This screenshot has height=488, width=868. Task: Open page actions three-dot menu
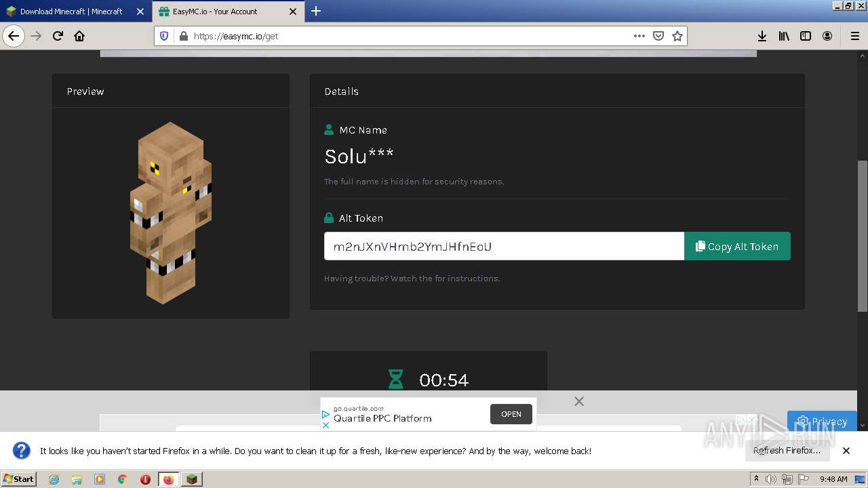(639, 36)
